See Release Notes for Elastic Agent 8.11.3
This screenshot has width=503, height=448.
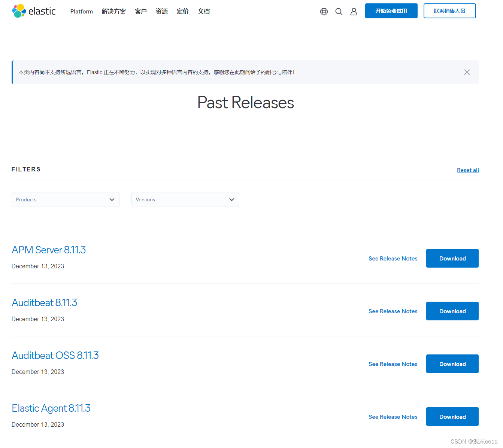pos(393,417)
